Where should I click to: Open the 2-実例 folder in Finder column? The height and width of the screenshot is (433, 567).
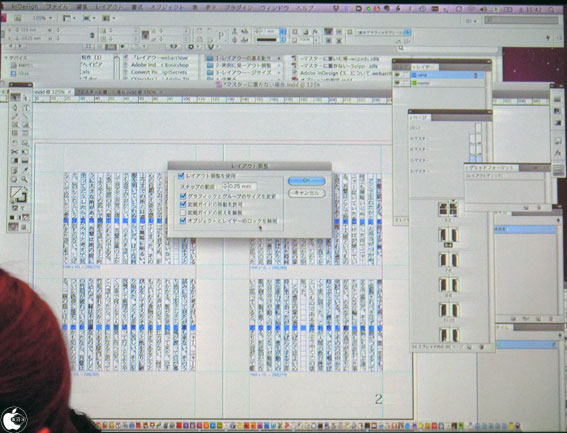[242, 65]
